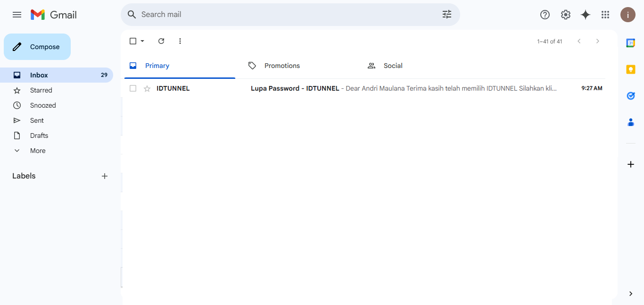Image resolution: width=644 pixels, height=305 pixels.
Task: Compose a new email
Action: coord(37,47)
